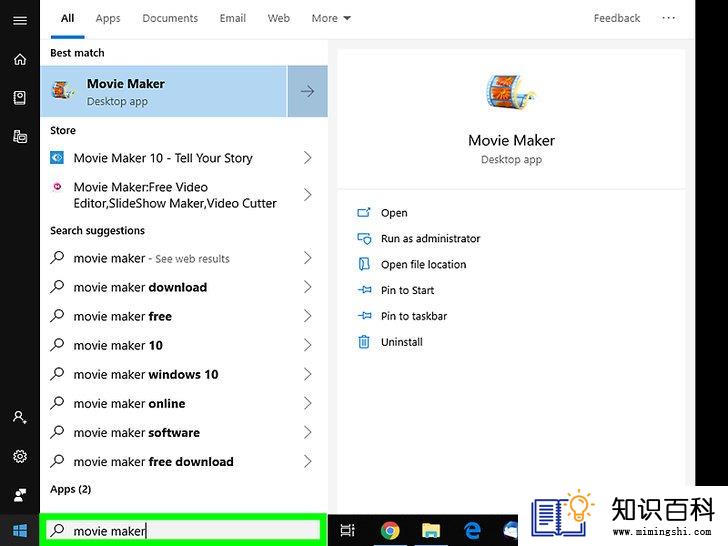Expand 'movie maker software' chevron
Viewport: 728px width, 546px height.
pos(307,432)
